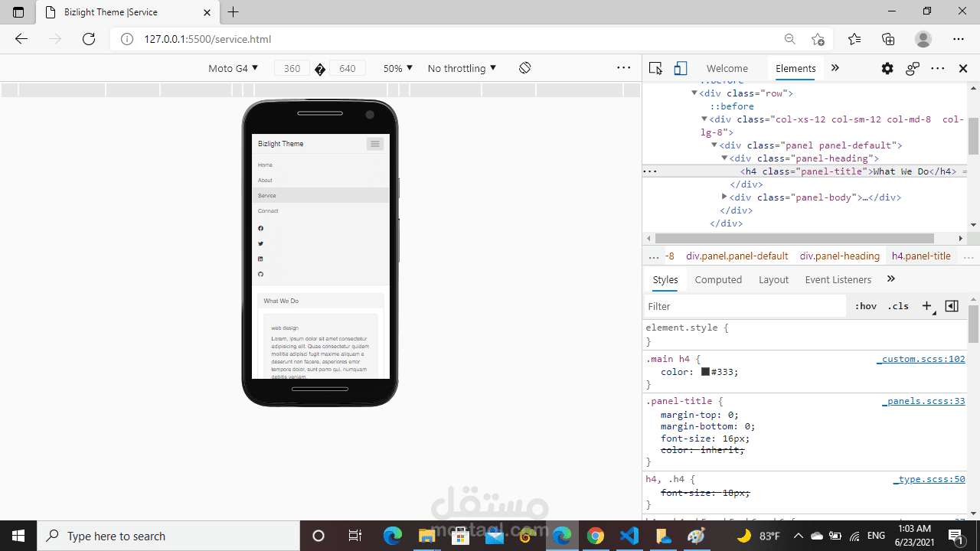980x551 pixels.
Task: Open the Event Listeners pane tab
Action: tap(838, 279)
